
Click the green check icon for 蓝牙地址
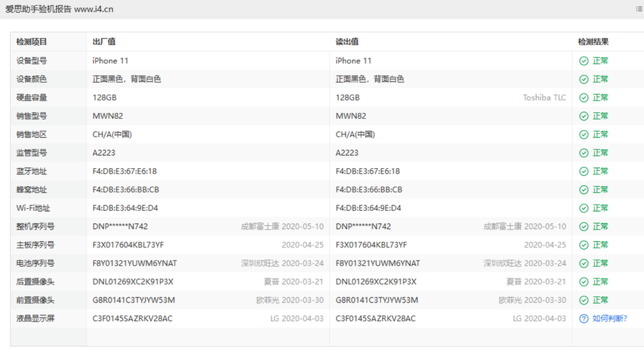[584, 171]
